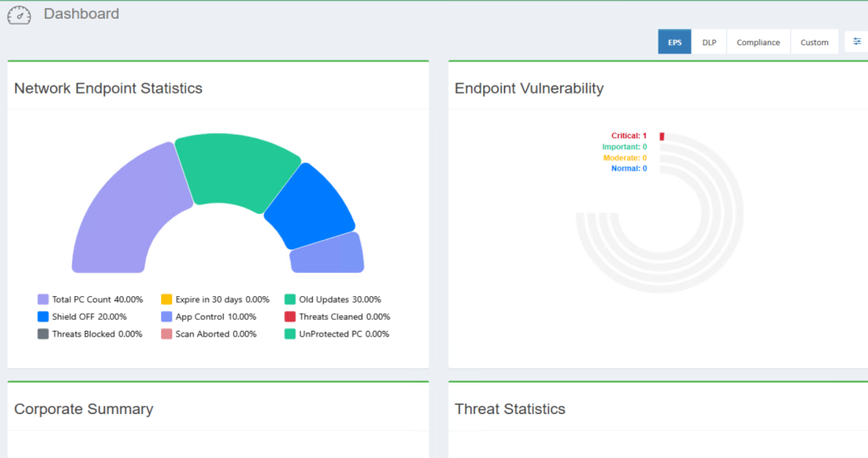The image size is (868, 458).
Task: Select the EPS tab
Action: [x=674, y=42]
